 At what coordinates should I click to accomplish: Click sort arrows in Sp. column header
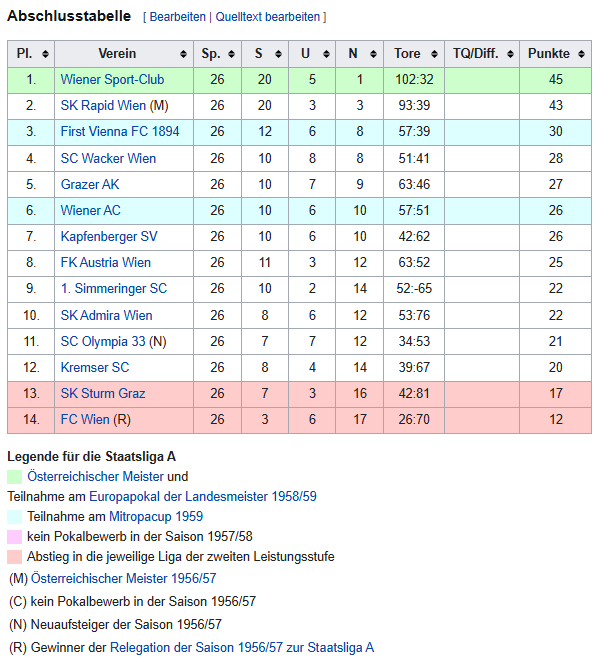pos(231,54)
